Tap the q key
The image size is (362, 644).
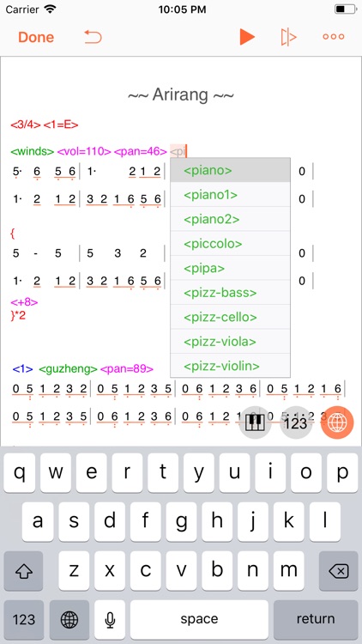coord(19,473)
